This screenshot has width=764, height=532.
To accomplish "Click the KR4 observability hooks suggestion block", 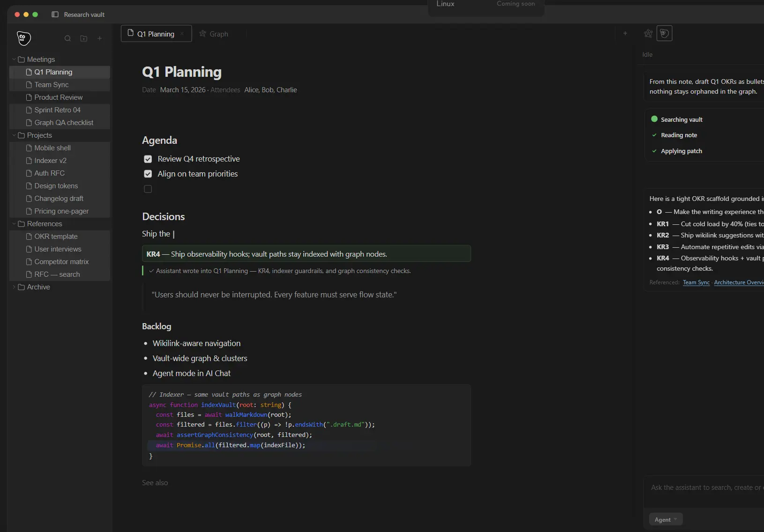I will click(x=306, y=254).
